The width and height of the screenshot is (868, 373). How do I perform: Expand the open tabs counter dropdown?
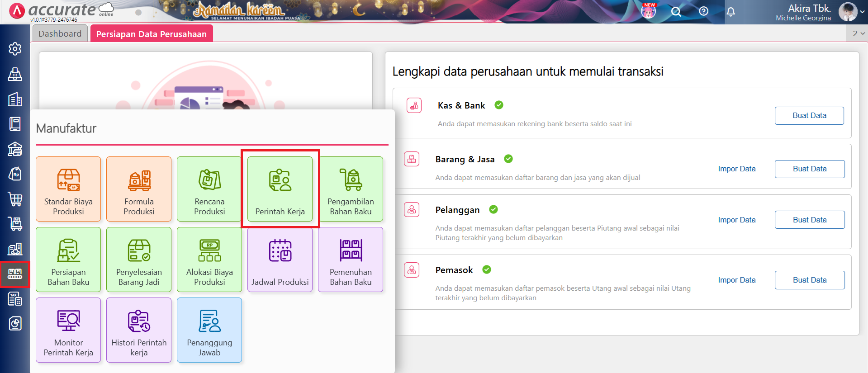(x=858, y=33)
